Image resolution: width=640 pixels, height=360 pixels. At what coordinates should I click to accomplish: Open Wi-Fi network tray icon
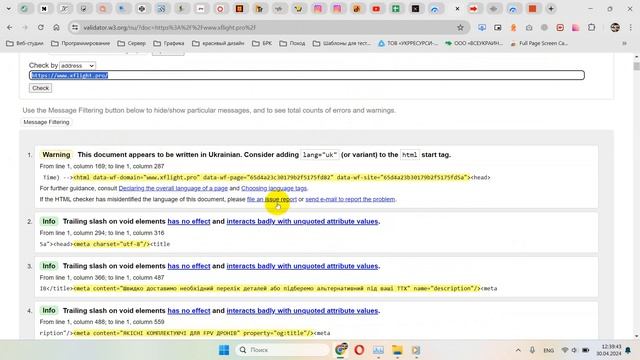pos(565,350)
